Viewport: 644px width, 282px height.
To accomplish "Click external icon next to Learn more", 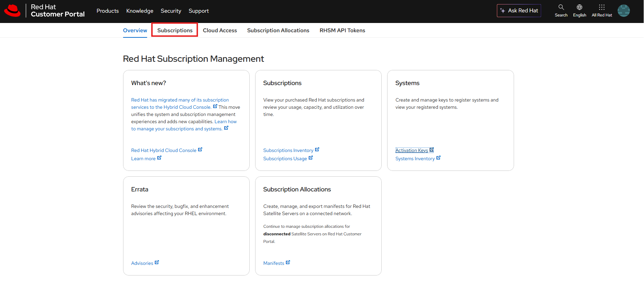I will 159,158.
